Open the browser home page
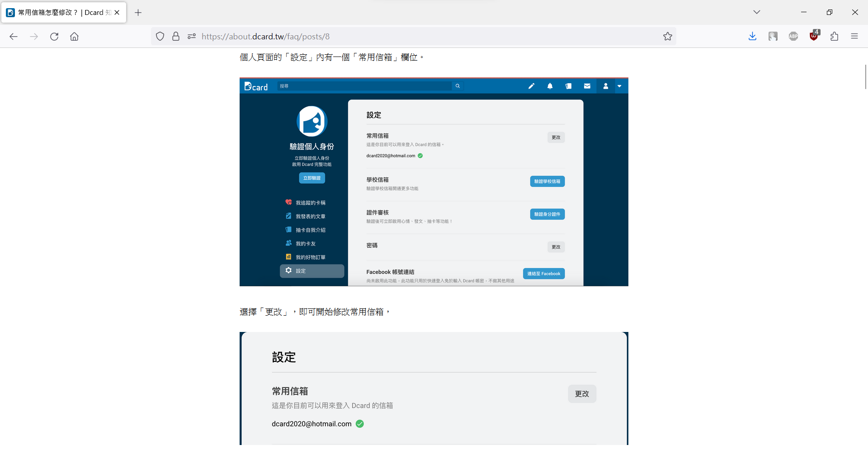The height and width of the screenshot is (450, 868). 75,37
